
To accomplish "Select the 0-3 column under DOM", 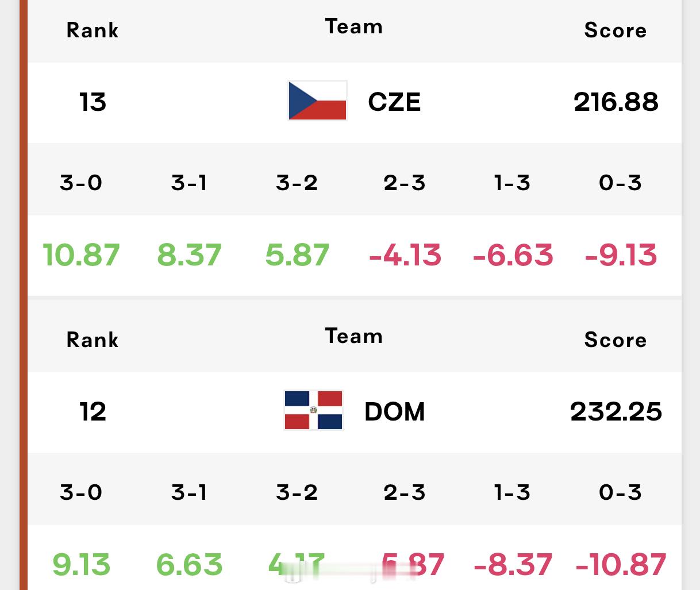I will (x=620, y=492).
